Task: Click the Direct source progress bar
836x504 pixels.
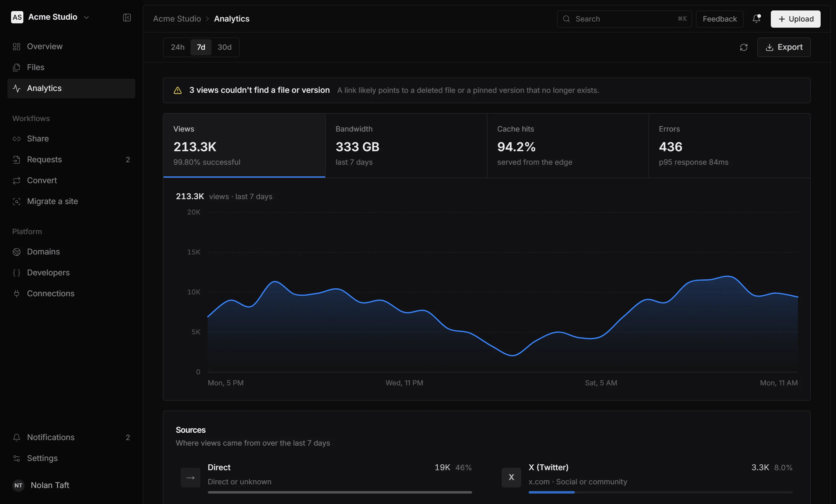Action: click(x=340, y=492)
